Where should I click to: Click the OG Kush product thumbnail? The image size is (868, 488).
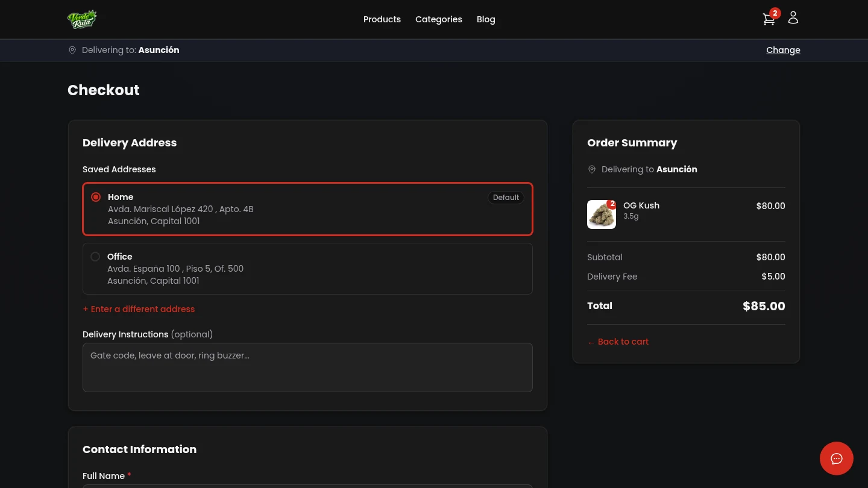click(601, 214)
